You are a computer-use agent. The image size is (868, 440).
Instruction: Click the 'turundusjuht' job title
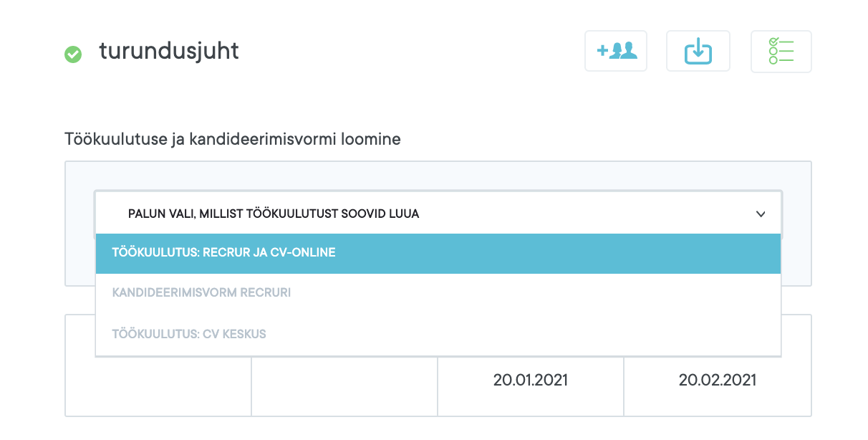tap(169, 52)
